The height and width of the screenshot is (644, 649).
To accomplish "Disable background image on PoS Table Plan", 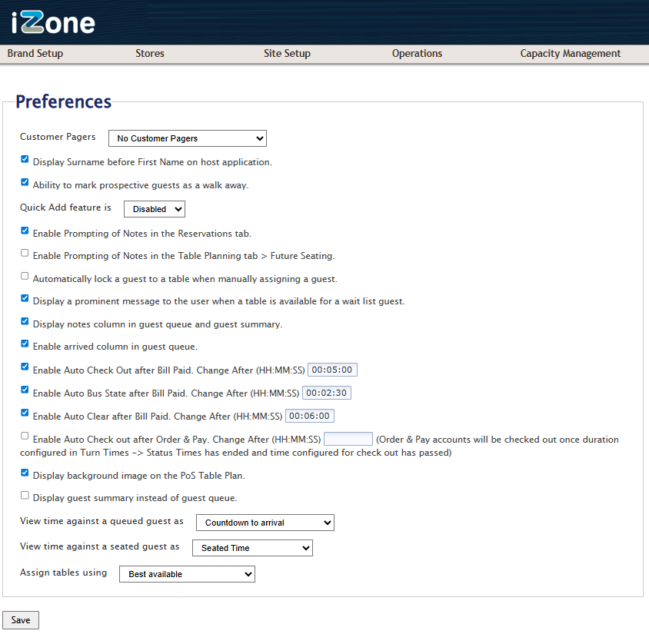I will click(25, 473).
